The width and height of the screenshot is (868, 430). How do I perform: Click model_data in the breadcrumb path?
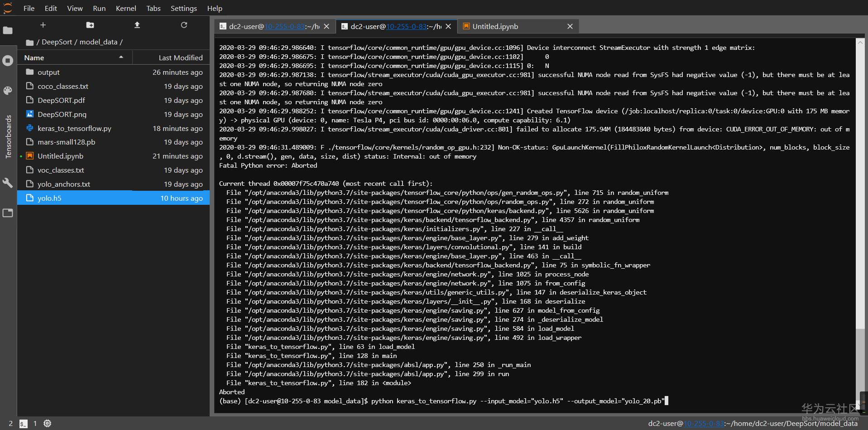click(x=98, y=42)
